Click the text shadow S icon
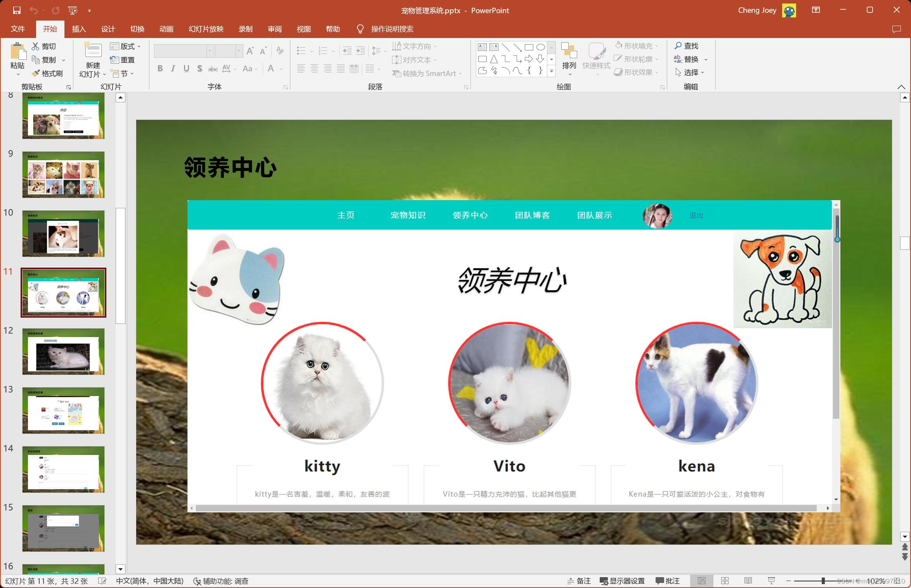 [x=200, y=69]
